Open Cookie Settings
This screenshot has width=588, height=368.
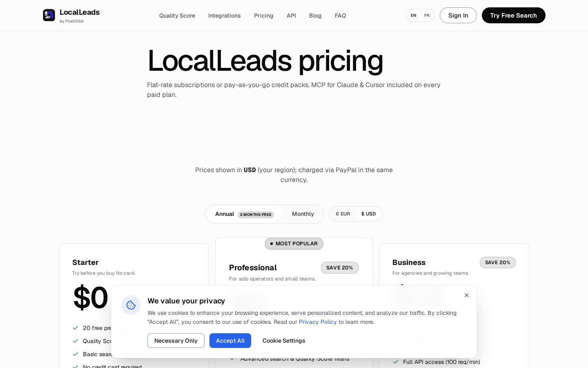[284, 341]
